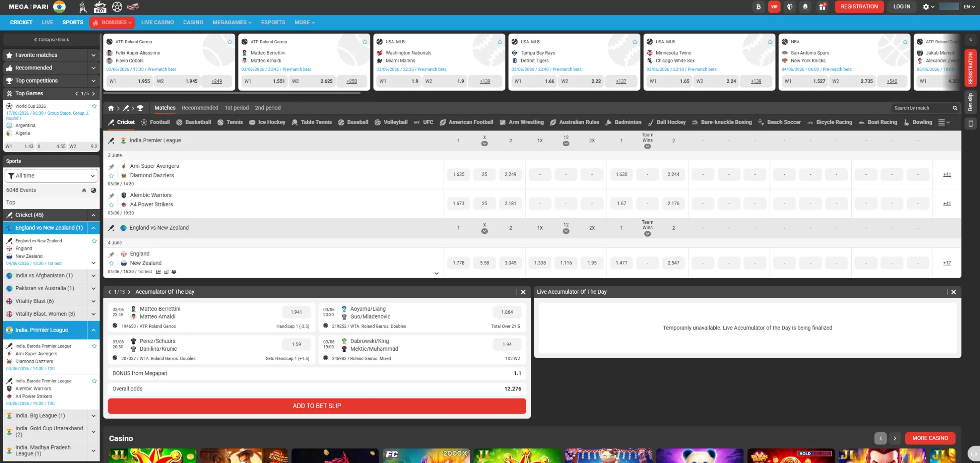
Task: Click the top match cards horizontal scrollbar
Action: click(232, 93)
